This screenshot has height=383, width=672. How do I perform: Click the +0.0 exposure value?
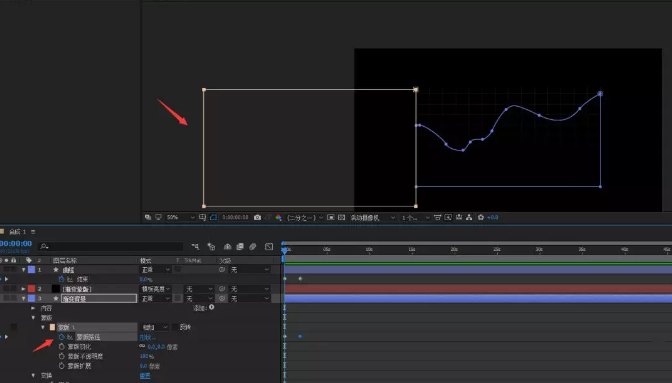click(493, 218)
